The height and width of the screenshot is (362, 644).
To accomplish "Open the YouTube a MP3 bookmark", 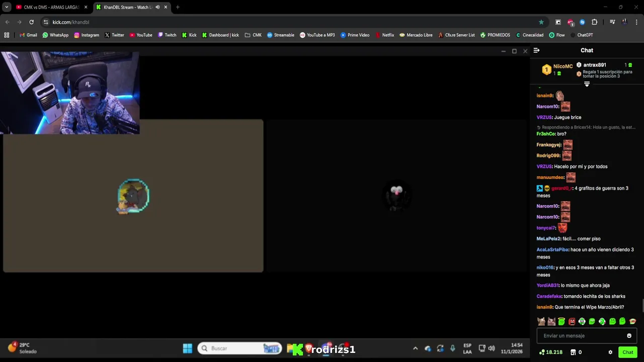I will point(317,35).
